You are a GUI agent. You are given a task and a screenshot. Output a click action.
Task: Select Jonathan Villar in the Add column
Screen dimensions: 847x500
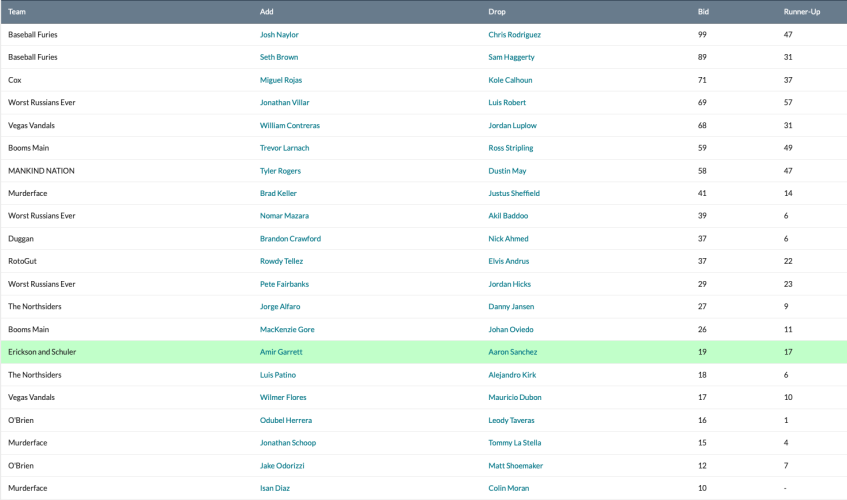284,103
